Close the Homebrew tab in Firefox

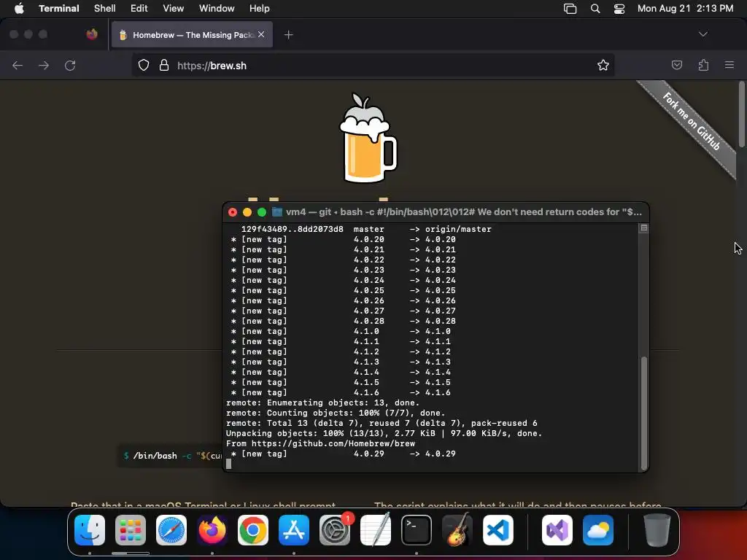pyautogui.click(x=261, y=34)
